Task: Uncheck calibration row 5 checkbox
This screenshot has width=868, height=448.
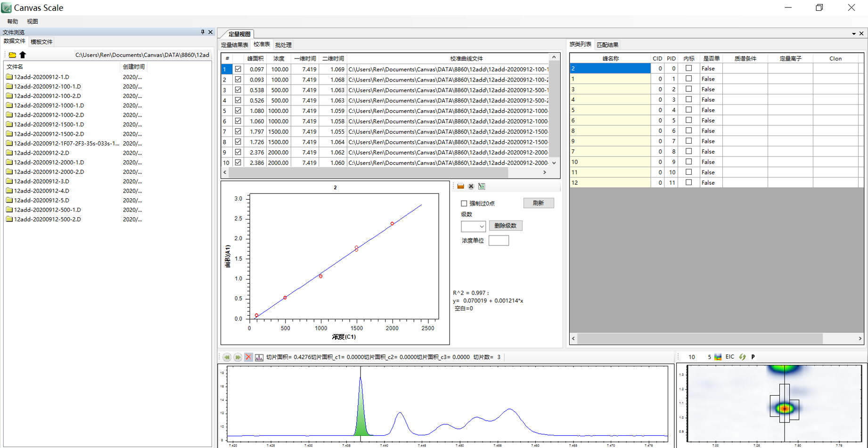Action: [238, 111]
